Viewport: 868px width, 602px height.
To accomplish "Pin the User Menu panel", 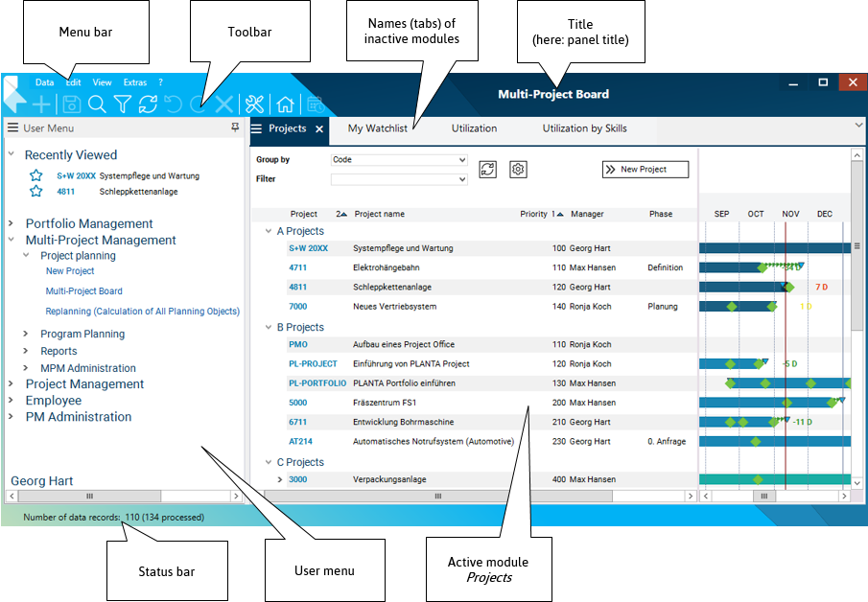I will click(235, 127).
